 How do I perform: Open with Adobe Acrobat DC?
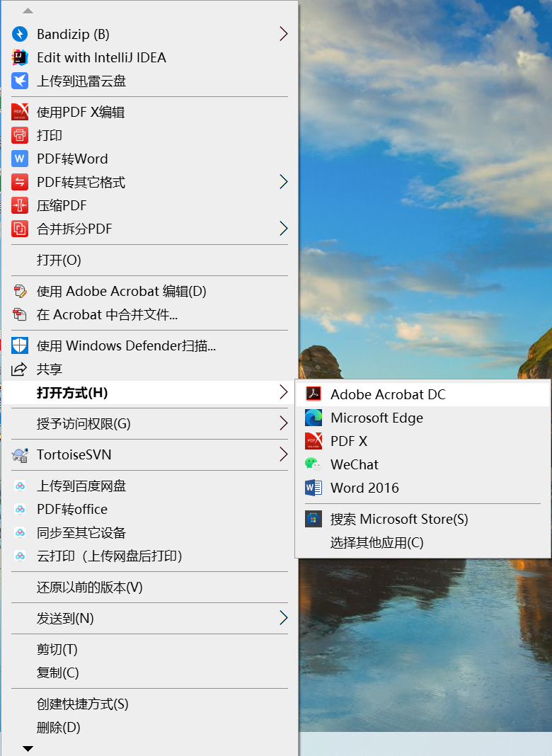tap(422, 394)
